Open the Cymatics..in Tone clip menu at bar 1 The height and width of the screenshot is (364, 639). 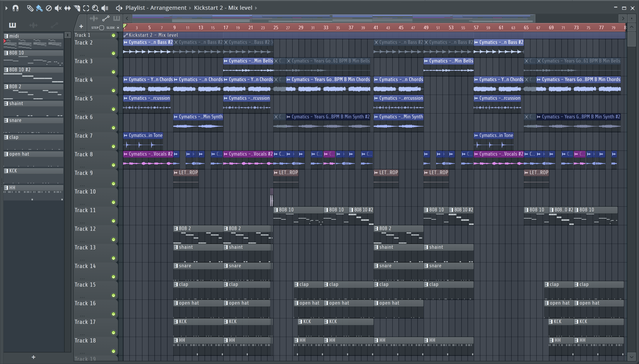point(126,135)
